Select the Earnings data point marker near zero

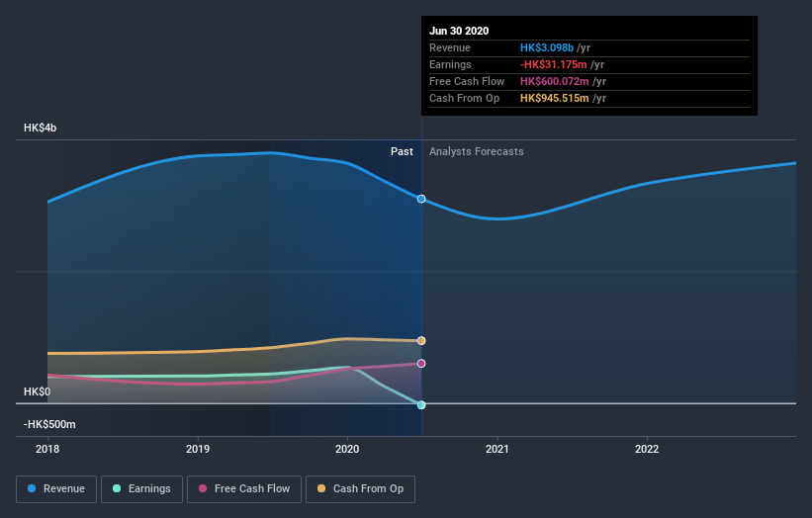(421, 405)
